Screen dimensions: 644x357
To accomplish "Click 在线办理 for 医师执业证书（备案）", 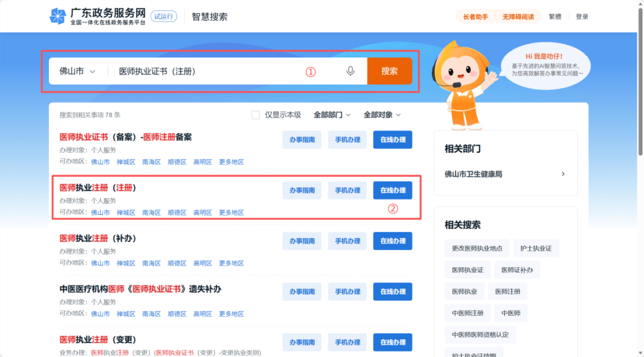I will (392, 140).
